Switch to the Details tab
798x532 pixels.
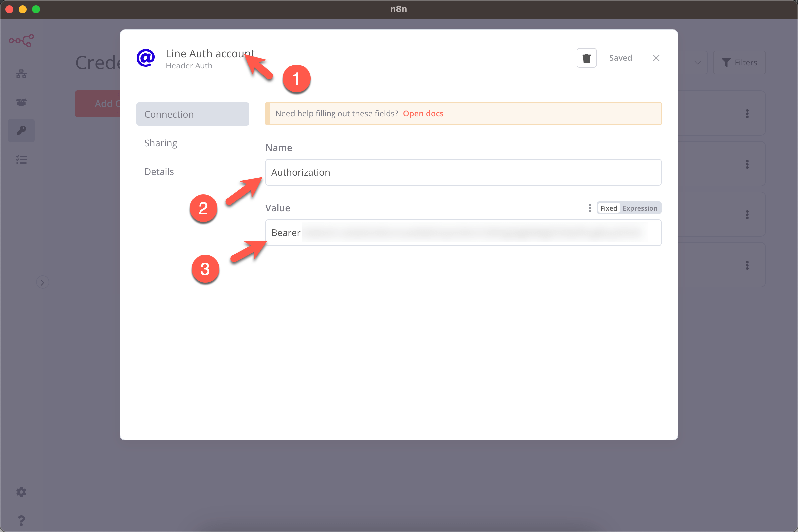pos(159,171)
